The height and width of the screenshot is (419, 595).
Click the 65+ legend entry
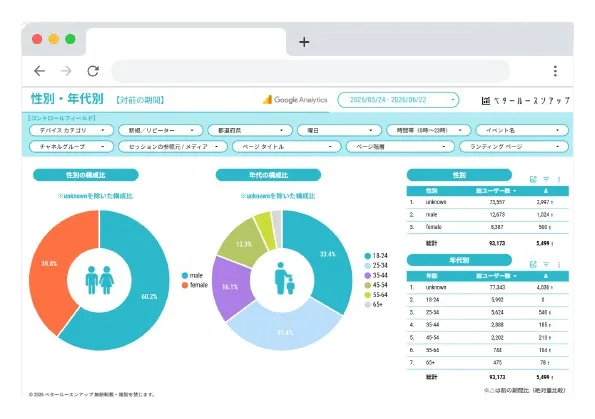[x=374, y=304]
